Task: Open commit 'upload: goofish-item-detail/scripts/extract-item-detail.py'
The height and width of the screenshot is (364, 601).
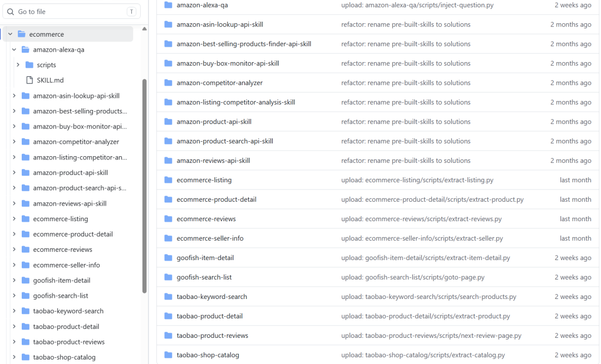Action: click(426, 258)
